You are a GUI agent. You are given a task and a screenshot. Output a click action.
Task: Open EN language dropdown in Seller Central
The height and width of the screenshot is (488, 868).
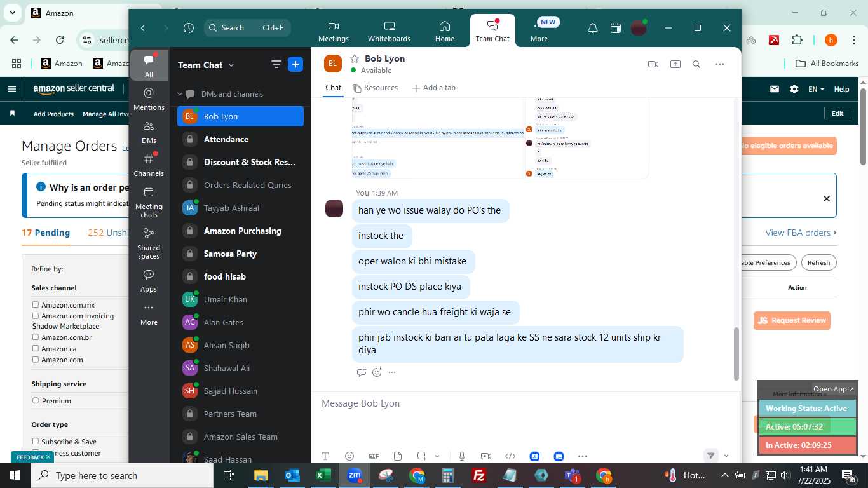tap(816, 89)
